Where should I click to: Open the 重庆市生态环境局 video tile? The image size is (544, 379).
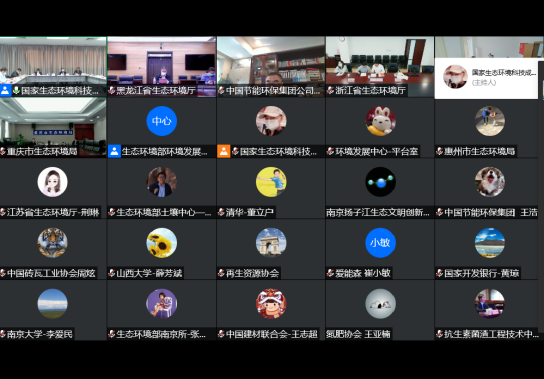pyautogui.click(x=53, y=127)
